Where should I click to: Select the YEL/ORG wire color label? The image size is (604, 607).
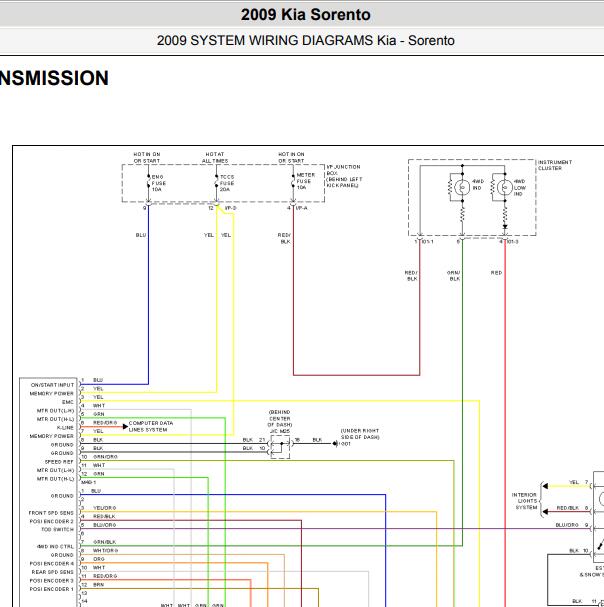point(105,508)
